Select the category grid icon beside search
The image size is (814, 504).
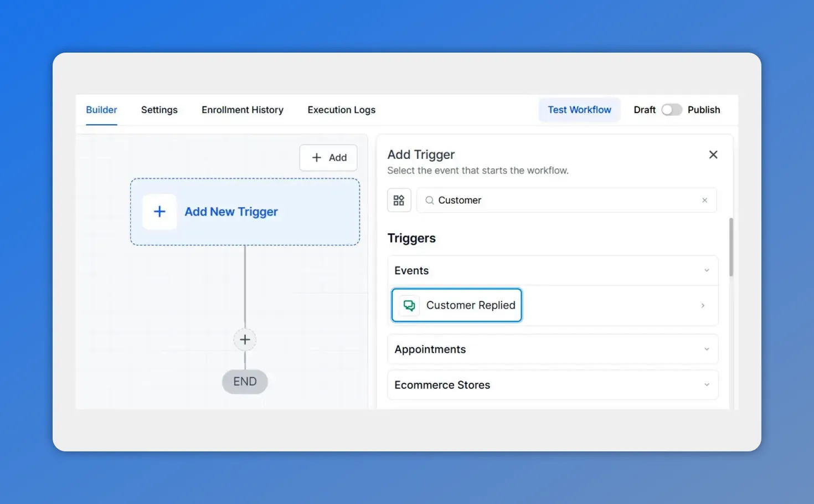pos(399,200)
